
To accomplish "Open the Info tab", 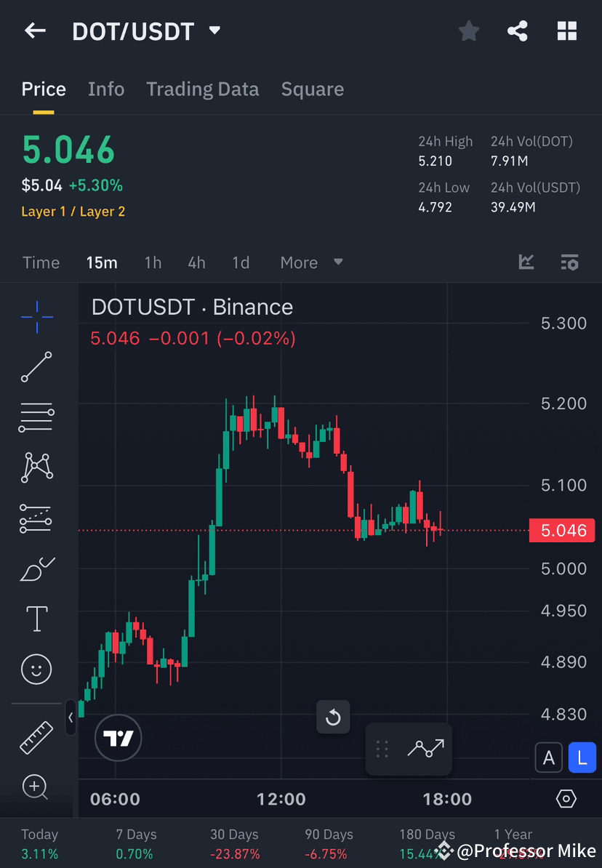I will click(x=106, y=89).
